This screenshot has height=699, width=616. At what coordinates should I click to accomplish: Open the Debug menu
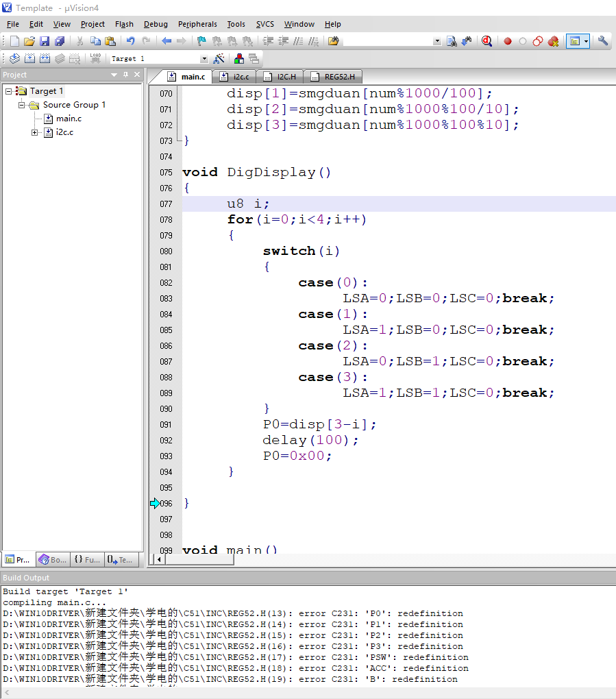point(156,24)
